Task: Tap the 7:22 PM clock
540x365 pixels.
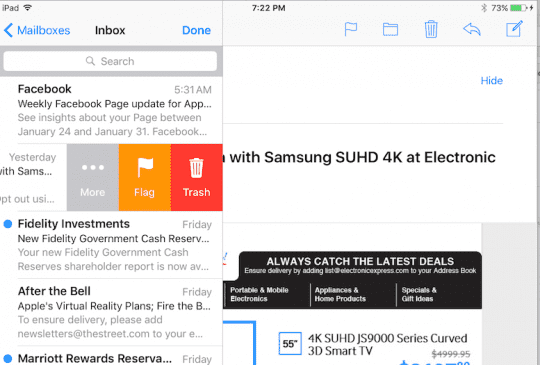Action: (268, 8)
